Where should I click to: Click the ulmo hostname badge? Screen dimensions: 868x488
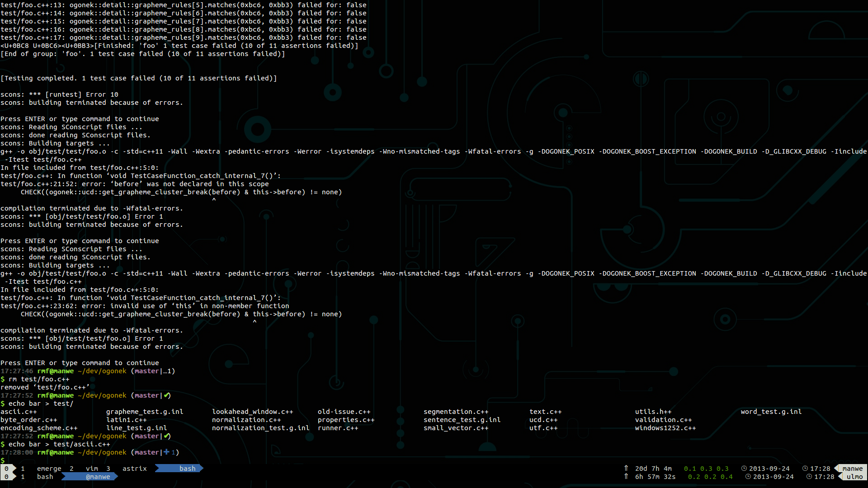[853, 477]
